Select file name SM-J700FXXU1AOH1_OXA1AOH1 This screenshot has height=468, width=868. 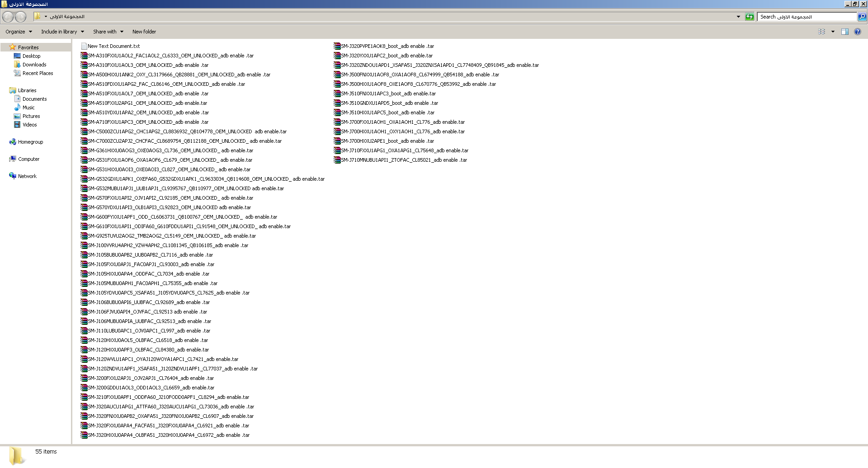(x=403, y=122)
